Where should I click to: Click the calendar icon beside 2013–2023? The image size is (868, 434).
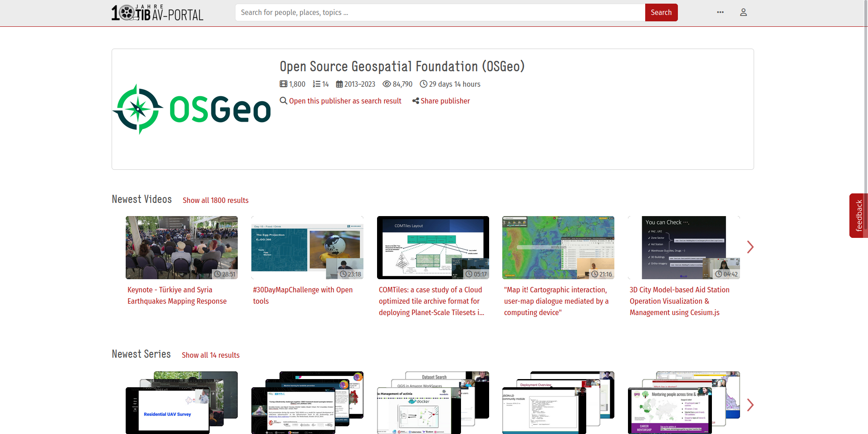tap(339, 84)
